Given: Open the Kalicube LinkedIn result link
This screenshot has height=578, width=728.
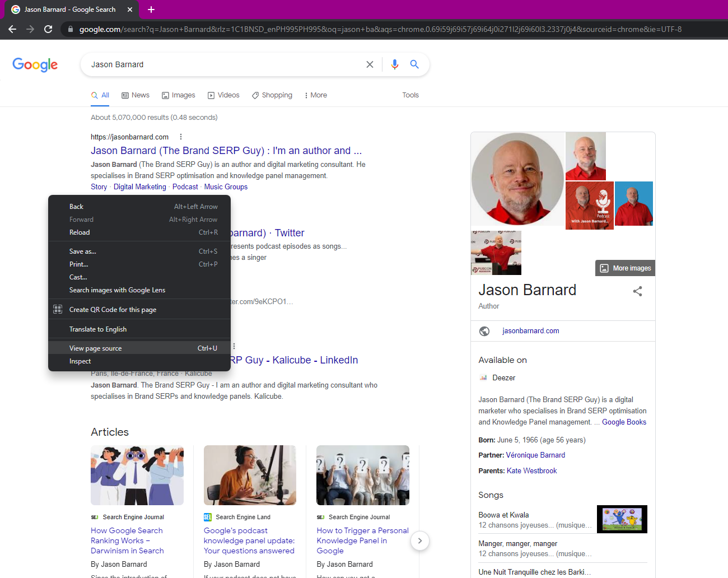Looking at the screenshot, I should [294, 360].
